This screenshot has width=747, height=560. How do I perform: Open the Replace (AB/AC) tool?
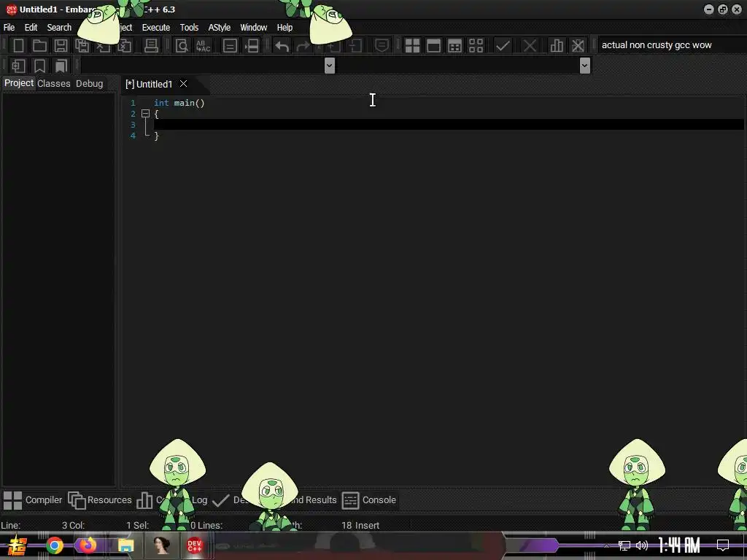pos(203,46)
